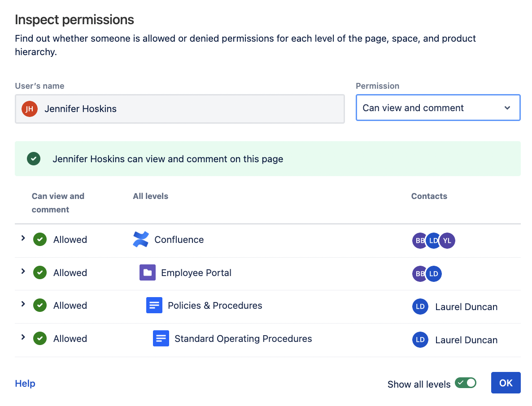Click LD avatar in Standard Operating Procedures row
532x406 pixels.
[420, 340]
